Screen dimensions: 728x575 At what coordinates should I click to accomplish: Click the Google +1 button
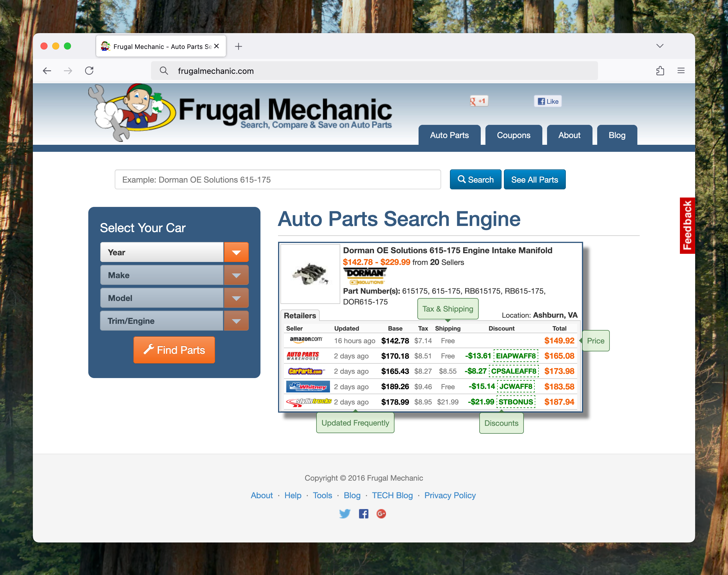click(479, 101)
